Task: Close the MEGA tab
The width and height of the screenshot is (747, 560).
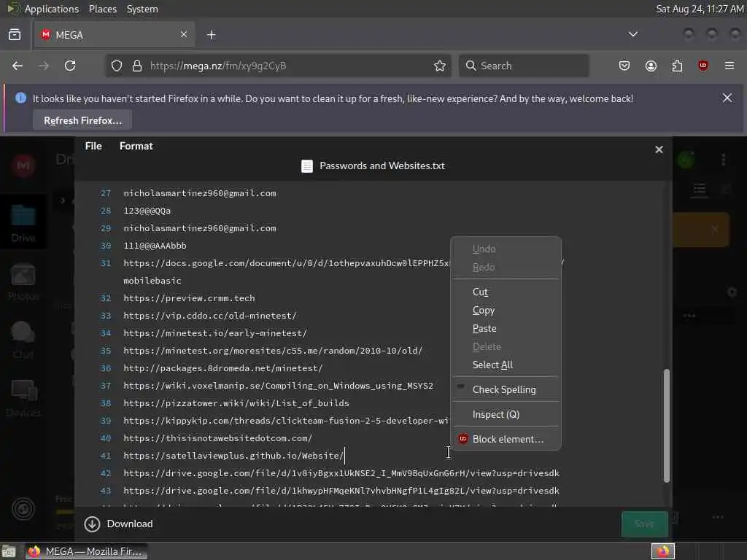Action: pos(184,34)
